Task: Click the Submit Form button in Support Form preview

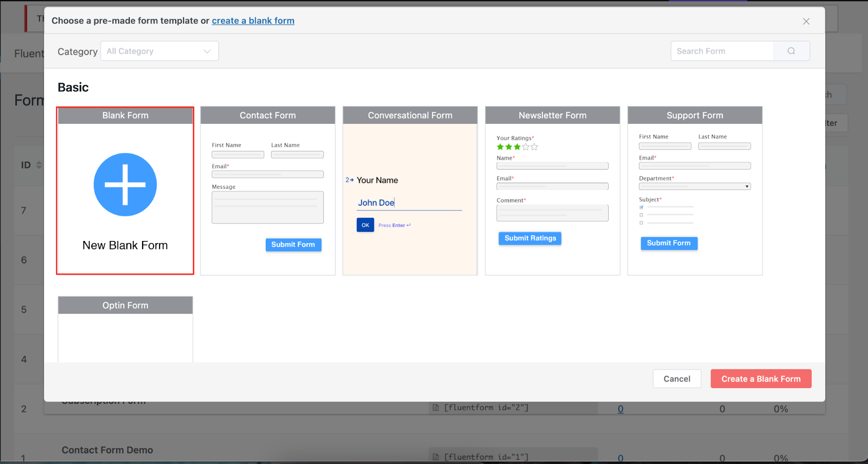Action: 669,243
